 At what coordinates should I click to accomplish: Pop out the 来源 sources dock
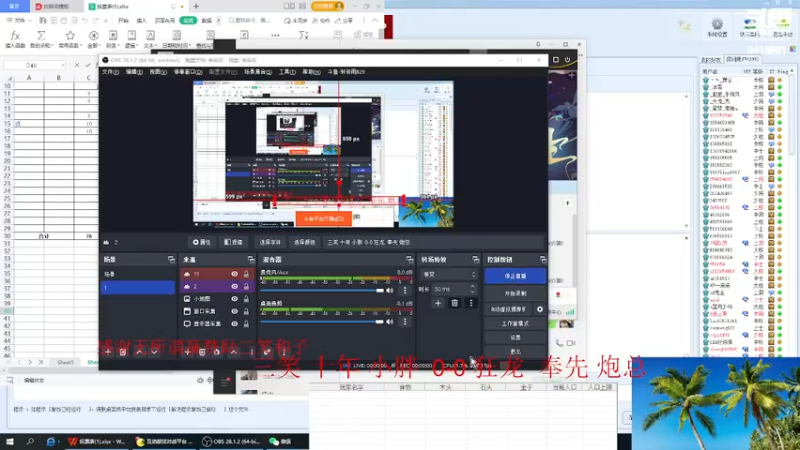(x=251, y=260)
